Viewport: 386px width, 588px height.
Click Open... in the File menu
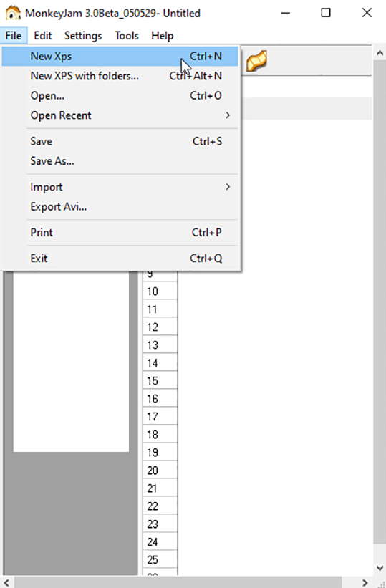pyautogui.click(x=120, y=96)
